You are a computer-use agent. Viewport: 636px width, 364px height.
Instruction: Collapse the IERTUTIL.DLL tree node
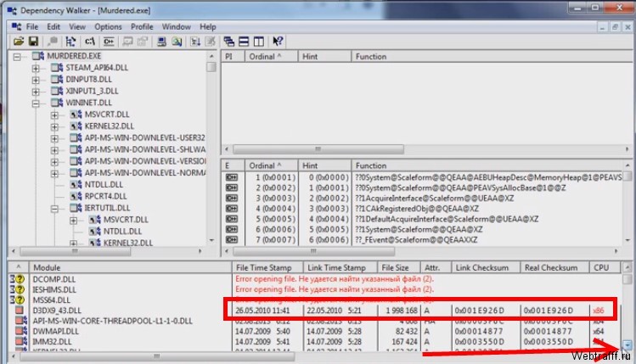(x=54, y=209)
